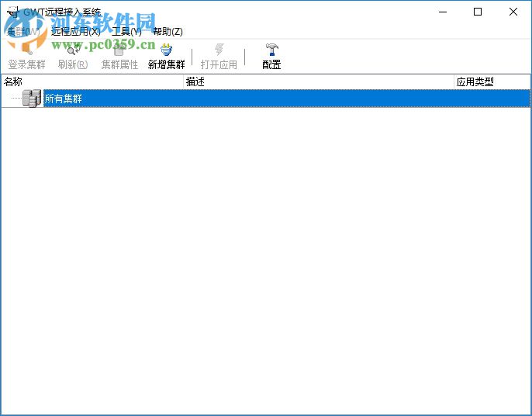Select the 所有集群 server icon
The height and width of the screenshot is (416, 532).
pos(32,99)
